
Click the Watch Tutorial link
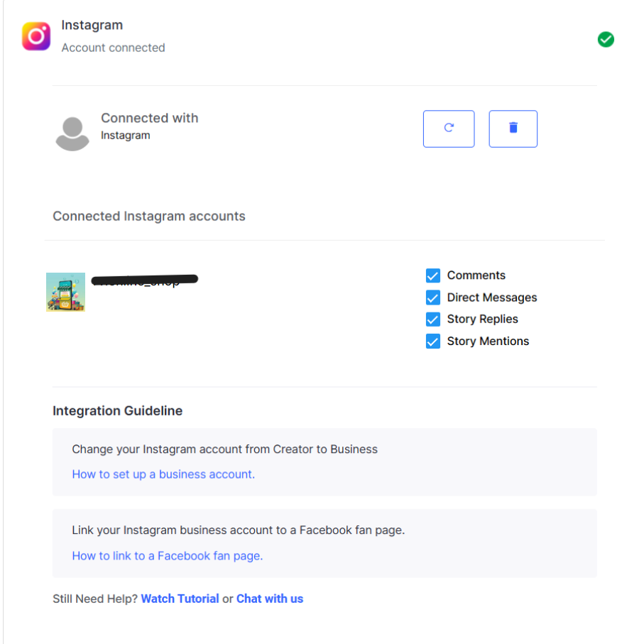click(x=180, y=599)
